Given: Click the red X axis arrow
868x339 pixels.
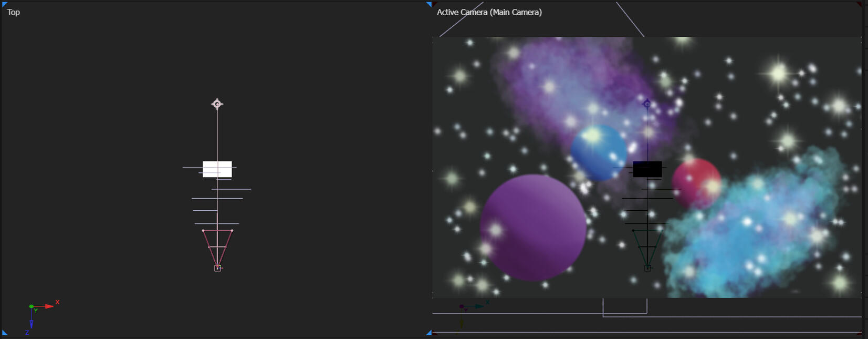Looking at the screenshot, I should 49,306.
